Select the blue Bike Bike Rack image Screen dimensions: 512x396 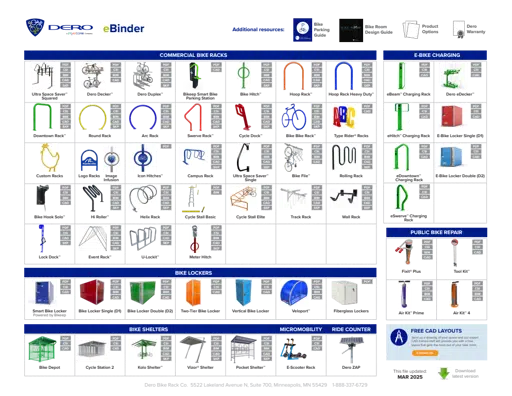point(294,117)
